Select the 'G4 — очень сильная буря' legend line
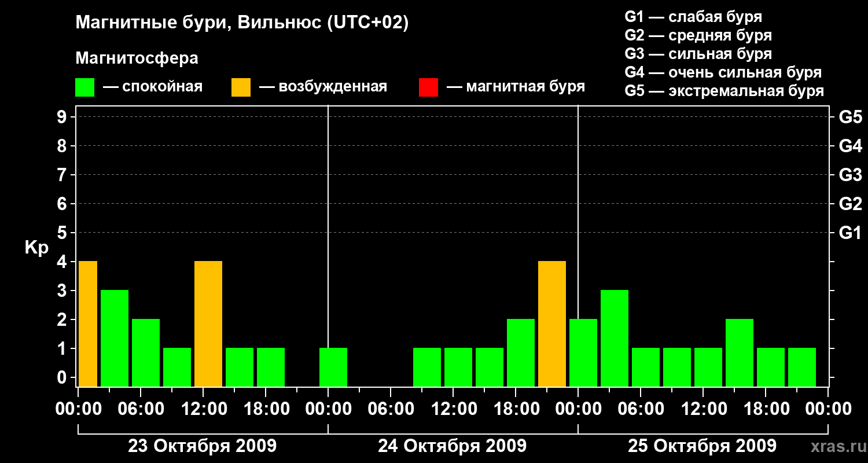868x463 pixels. tap(723, 72)
